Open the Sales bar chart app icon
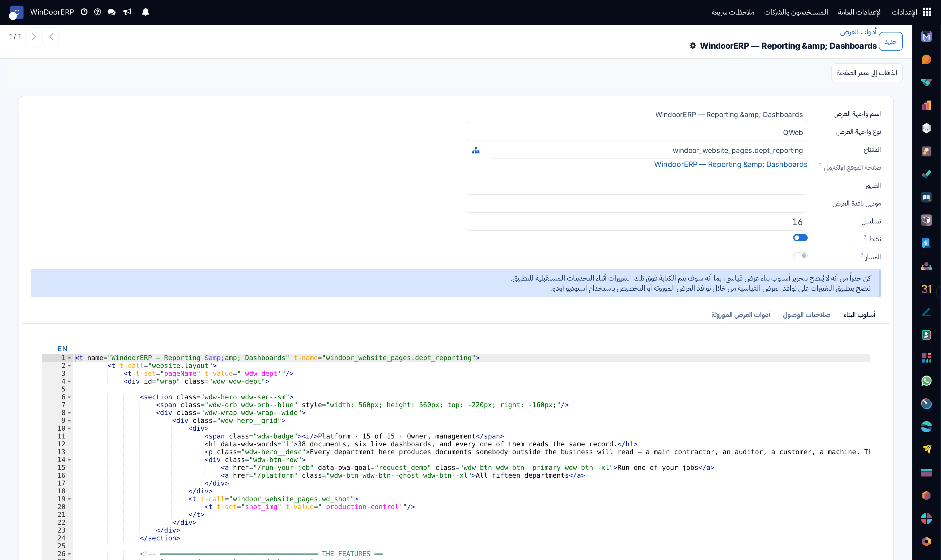The width and height of the screenshot is (941, 560). [926, 105]
